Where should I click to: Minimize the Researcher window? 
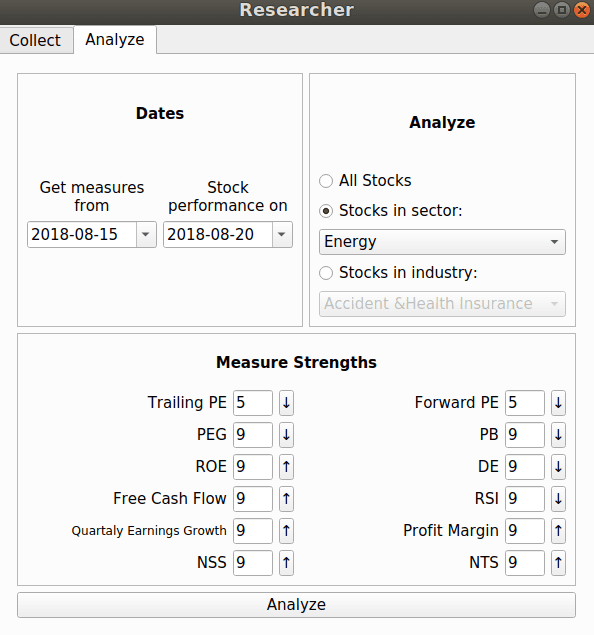pos(542,10)
